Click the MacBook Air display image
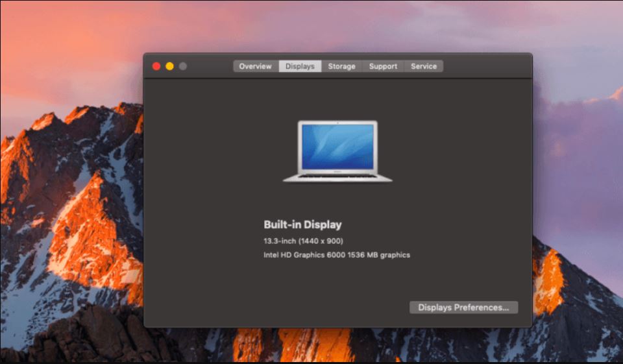 pyautogui.click(x=337, y=151)
